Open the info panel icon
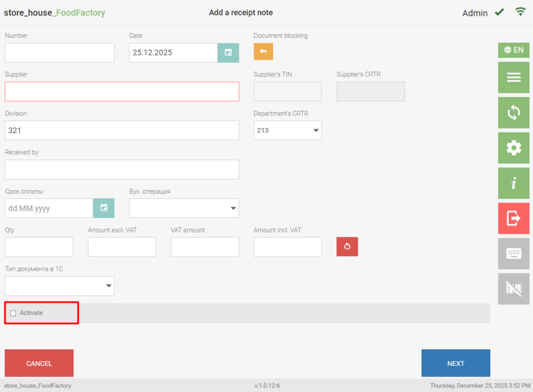This screenshot has height=392, width=533. pos(513,183)
